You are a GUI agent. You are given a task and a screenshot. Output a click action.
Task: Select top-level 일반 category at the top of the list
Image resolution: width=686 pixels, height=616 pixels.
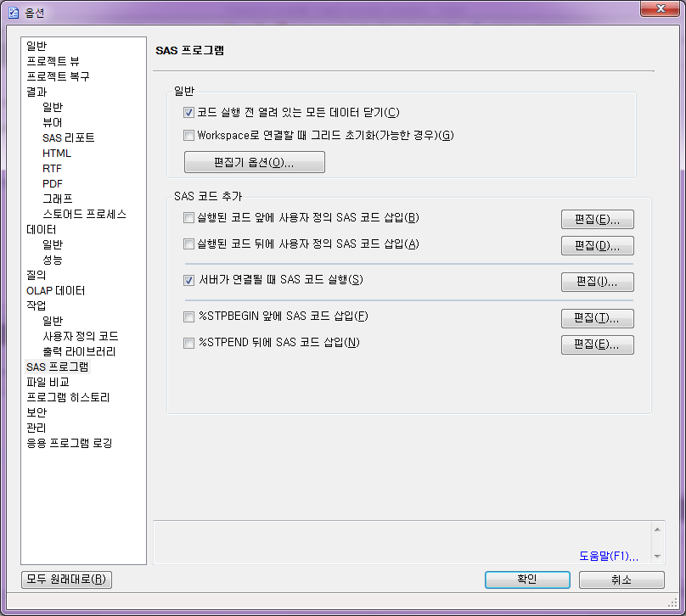pos(37,46)
